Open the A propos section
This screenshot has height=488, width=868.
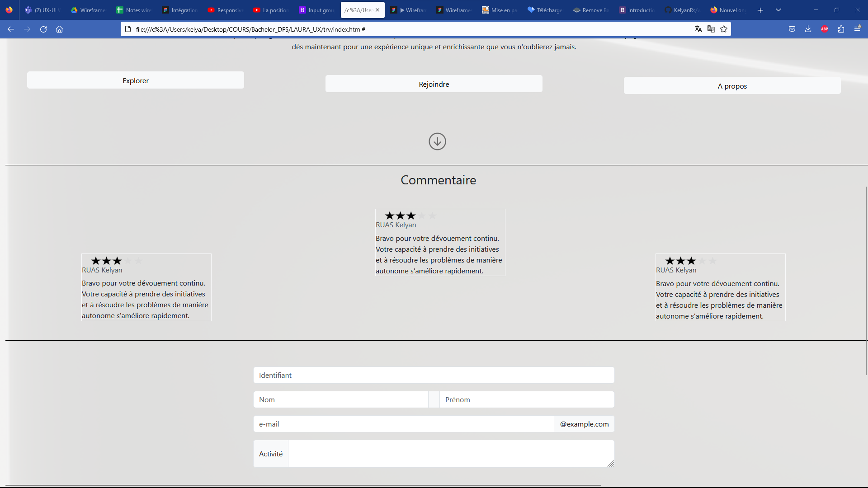tap(732, 85)
